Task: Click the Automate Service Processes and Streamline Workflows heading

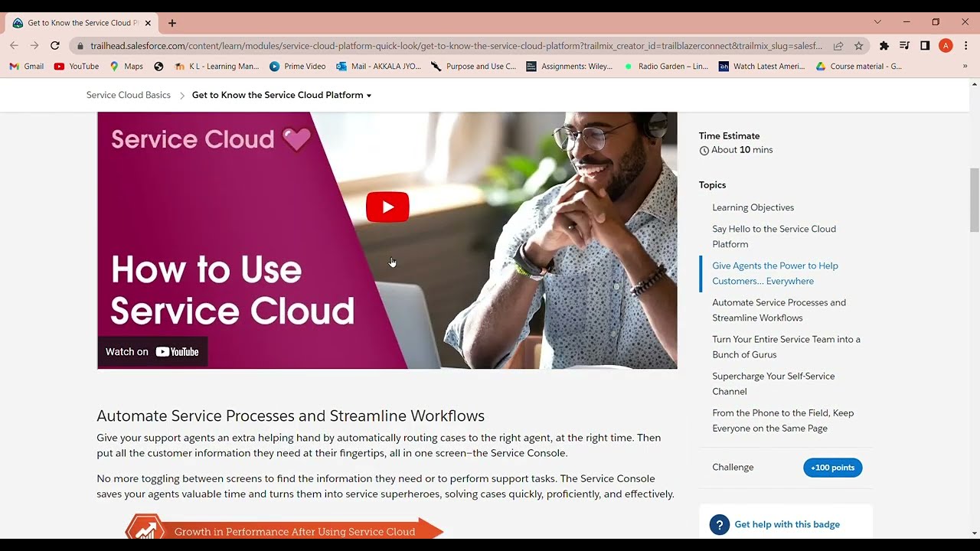Action: 290,416
